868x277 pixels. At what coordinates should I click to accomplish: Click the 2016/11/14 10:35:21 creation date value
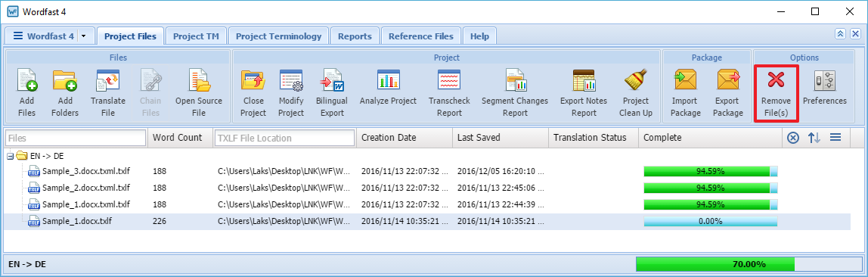(x=405, y=221)
